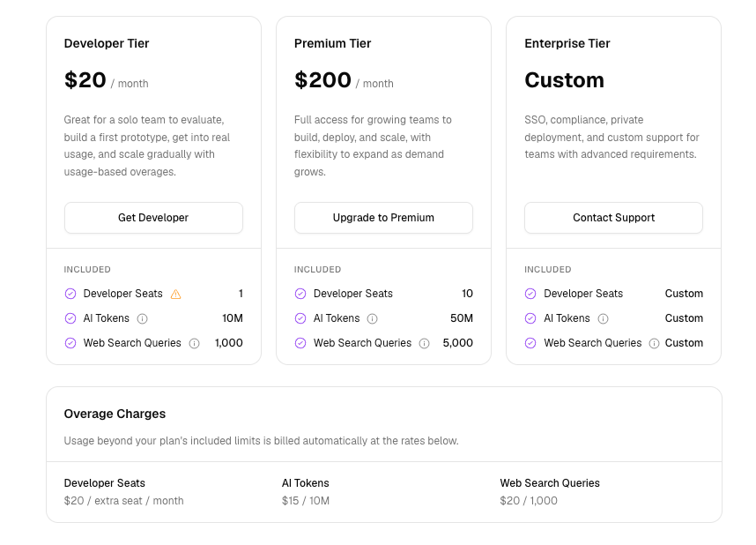
Task: Click checkmark for AI Tokens in Enterprise Tier
Action: pos(530,318)
